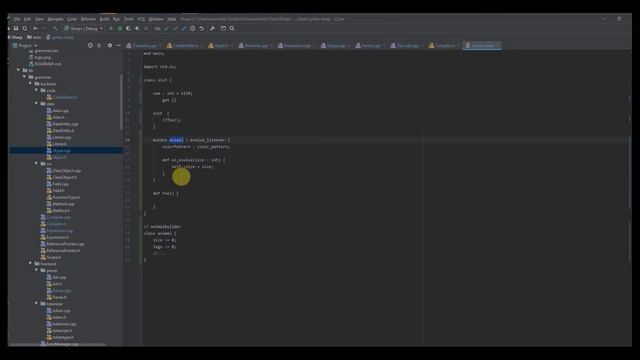The width and height of the screenshot is (640, 360).
Task: Open Settings via the wrench icon
Action: click(x=212, y=29)
